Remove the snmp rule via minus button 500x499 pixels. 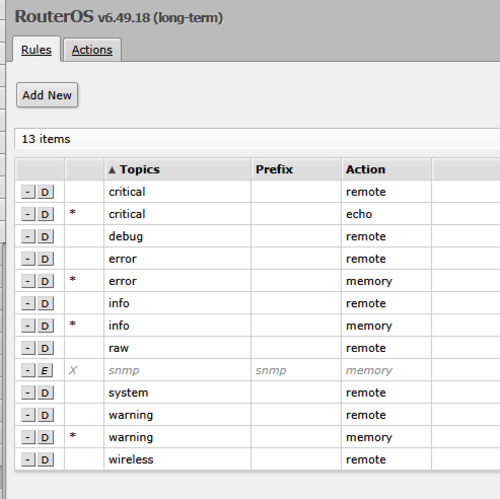(28, 370)
